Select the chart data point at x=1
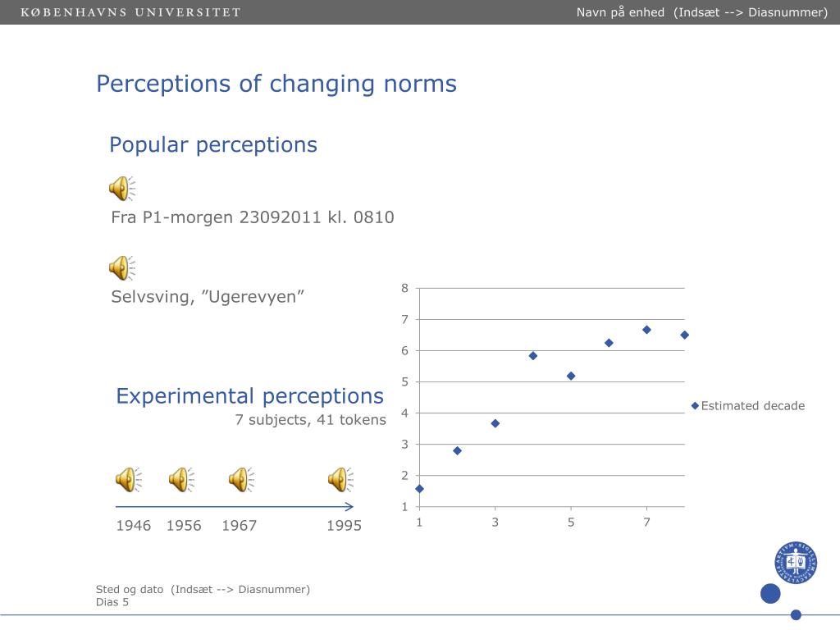Screen dimensions: 840x630 coord(419,489)
